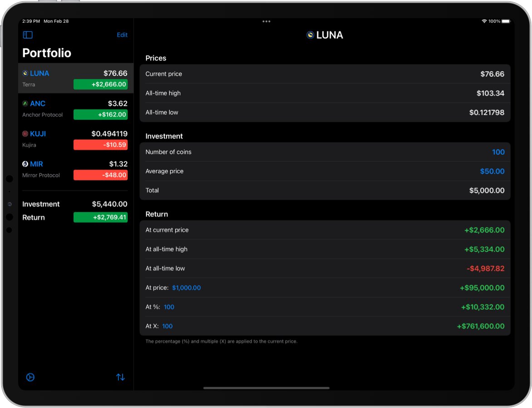Screen dimensions: 532x408
Task: Tap Edit in the Portfolio sidebar
Action: point(122,35)
